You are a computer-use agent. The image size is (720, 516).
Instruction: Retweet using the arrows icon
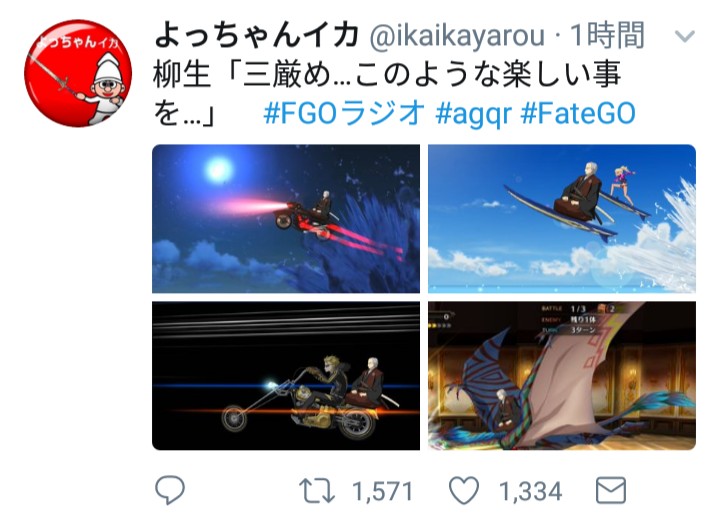[x=317, y=491]
